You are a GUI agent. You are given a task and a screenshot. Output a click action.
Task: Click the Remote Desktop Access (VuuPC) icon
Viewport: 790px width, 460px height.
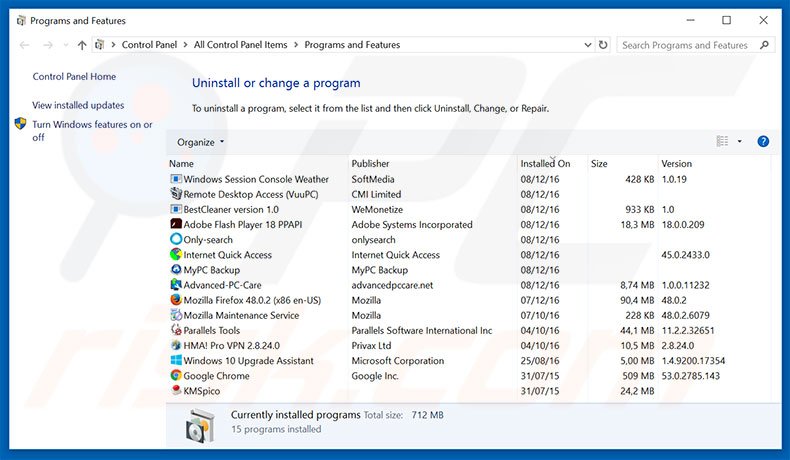[176, 194]
